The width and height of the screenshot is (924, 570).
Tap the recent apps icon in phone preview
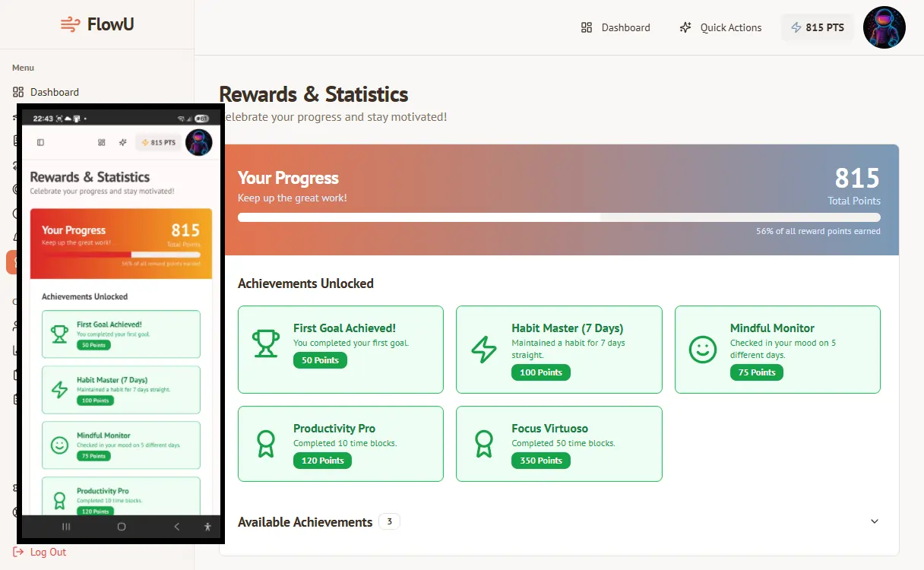point(66,527)
